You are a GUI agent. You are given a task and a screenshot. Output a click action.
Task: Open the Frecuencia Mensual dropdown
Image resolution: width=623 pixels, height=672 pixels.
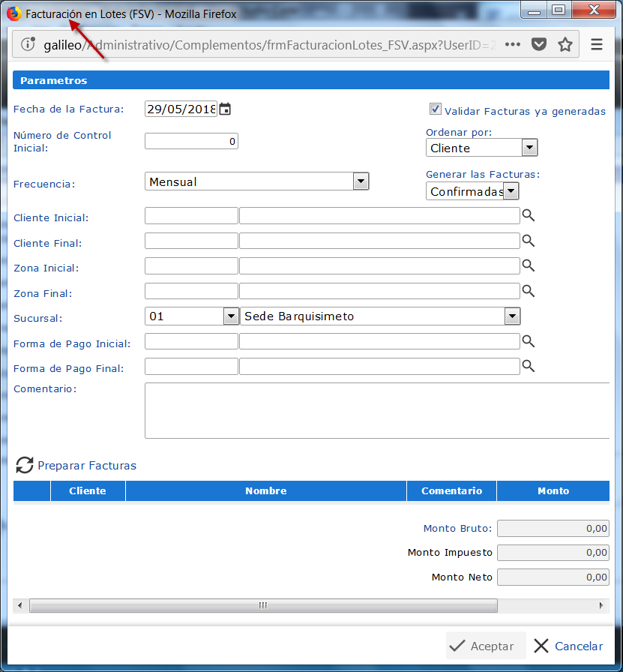(361, 181)
